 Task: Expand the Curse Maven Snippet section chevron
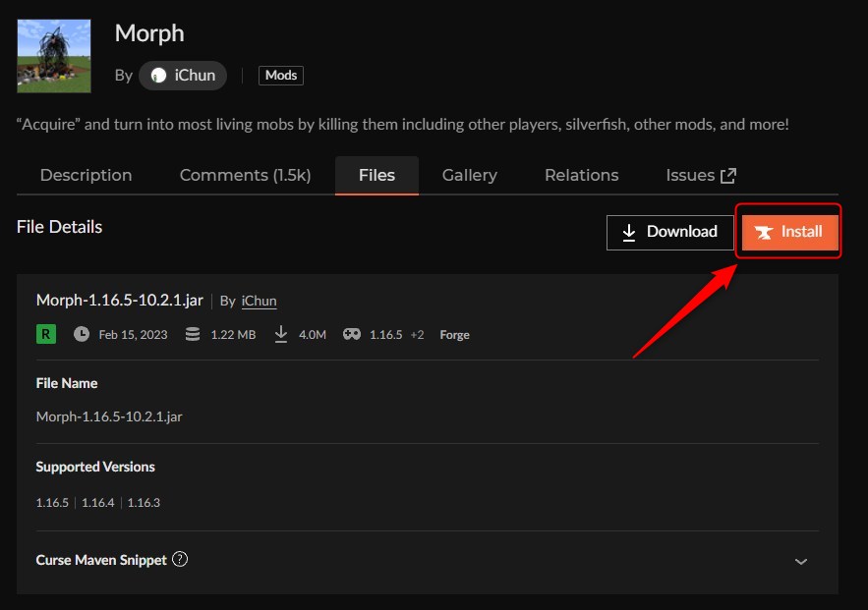click(801, 561)
